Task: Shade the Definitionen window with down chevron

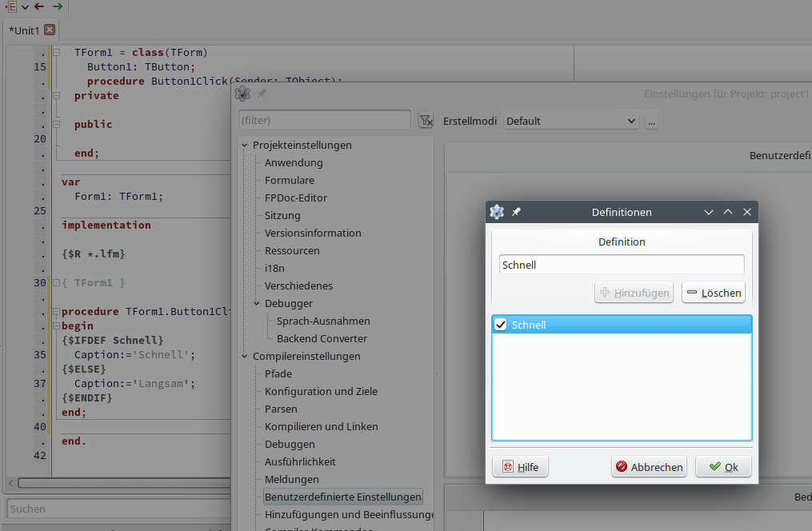Action: [709, 212]
